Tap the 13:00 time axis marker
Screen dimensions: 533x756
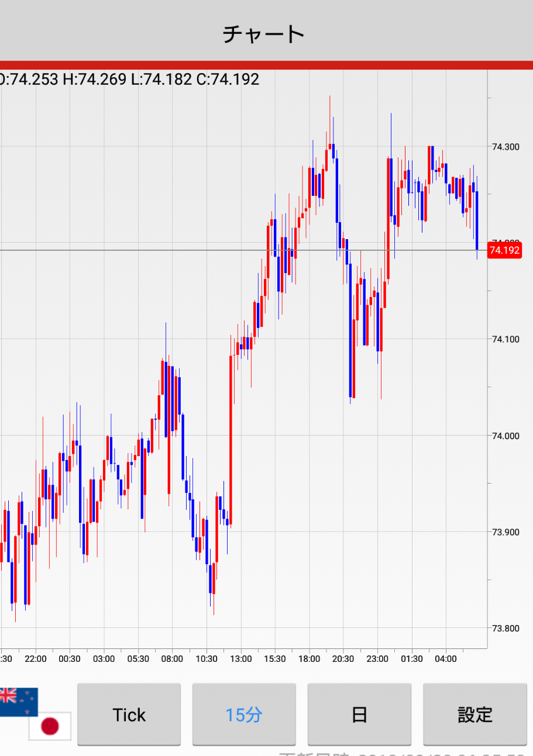[x=240, y=659]
